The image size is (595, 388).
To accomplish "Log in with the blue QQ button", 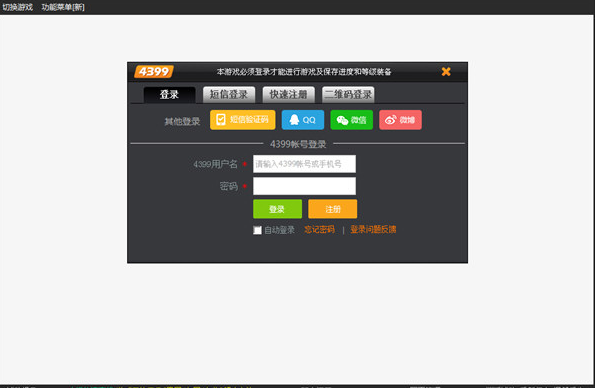I will 303,120.
